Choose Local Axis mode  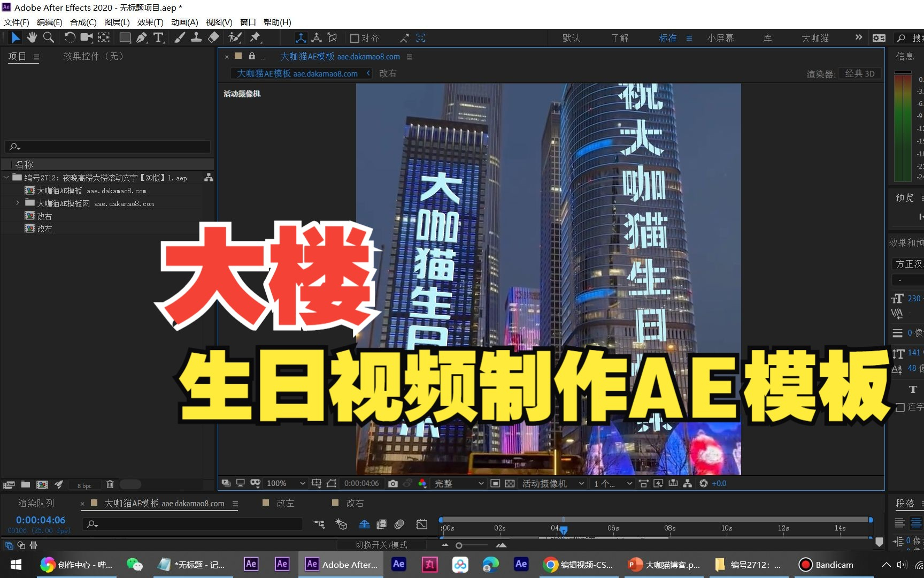coord(301,38)
